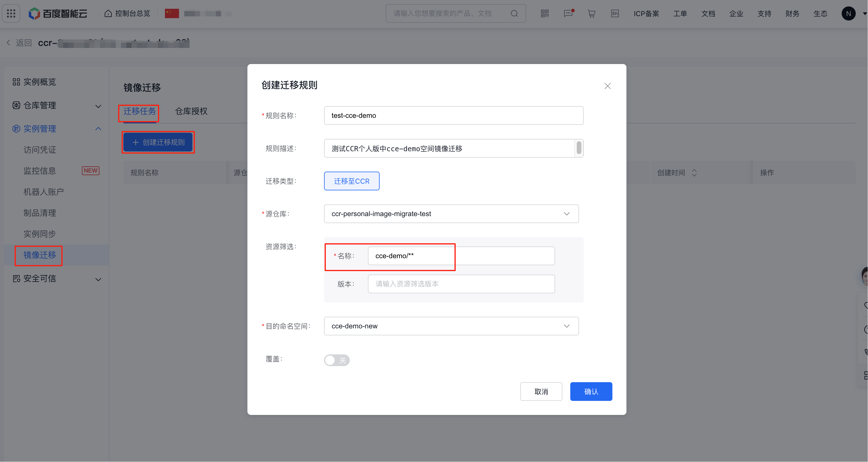
Task: Open 生态 menu
Action: point(821,13)
